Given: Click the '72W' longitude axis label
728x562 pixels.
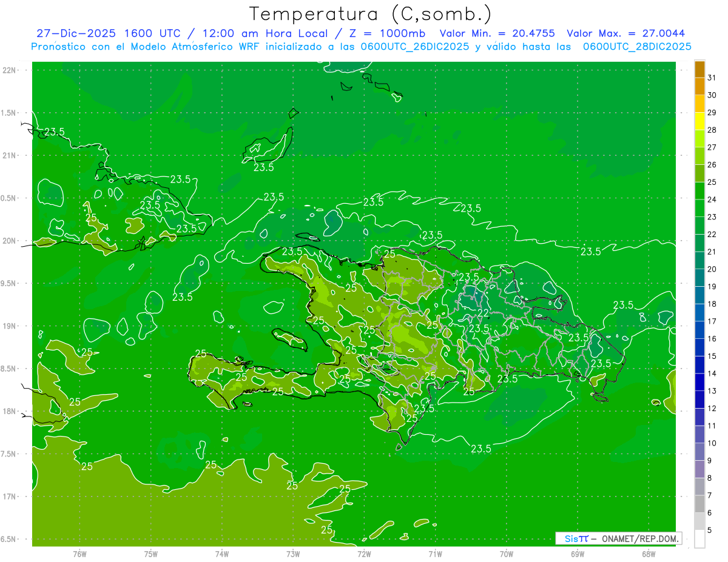Looking at the screenshot, I should coord(364,554).
